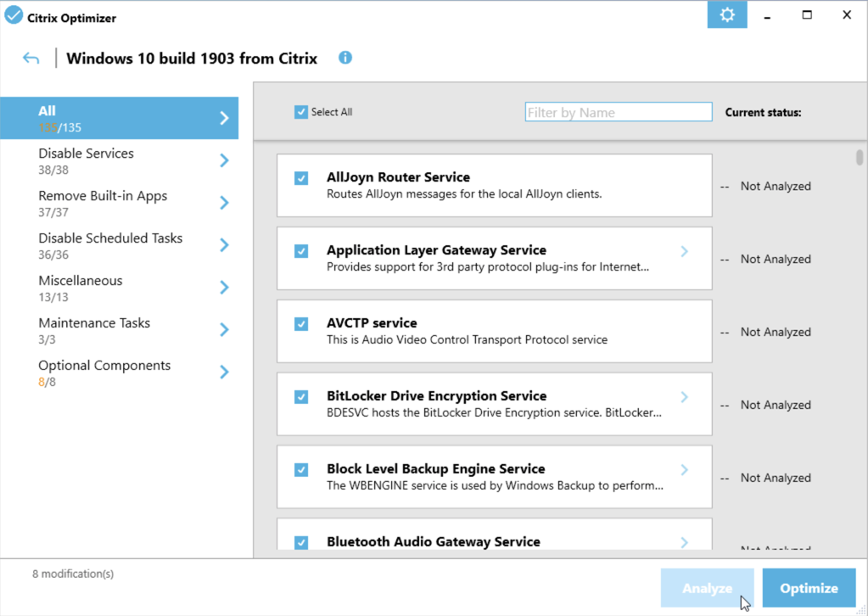The width and height of the screenshot is (868, 616).
Task: Expand Block Level Backup Engine Service chevron
Action: [x=685, y=470]
